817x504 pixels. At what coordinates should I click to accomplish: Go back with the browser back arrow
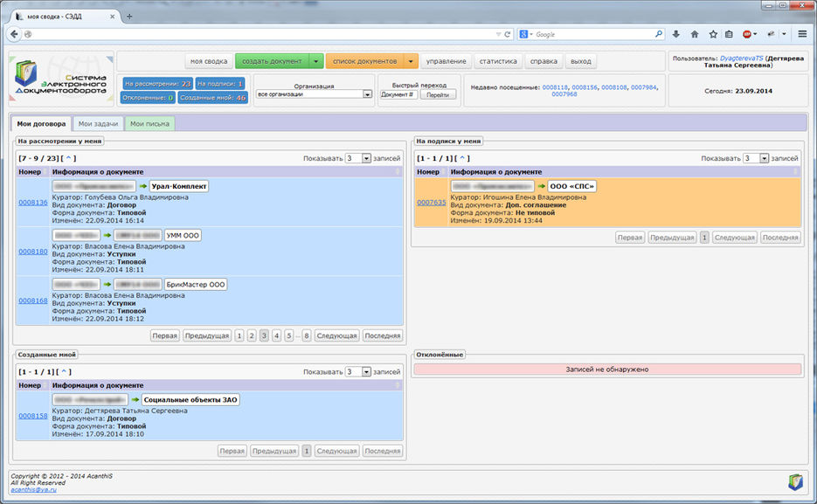coord(14,34)
